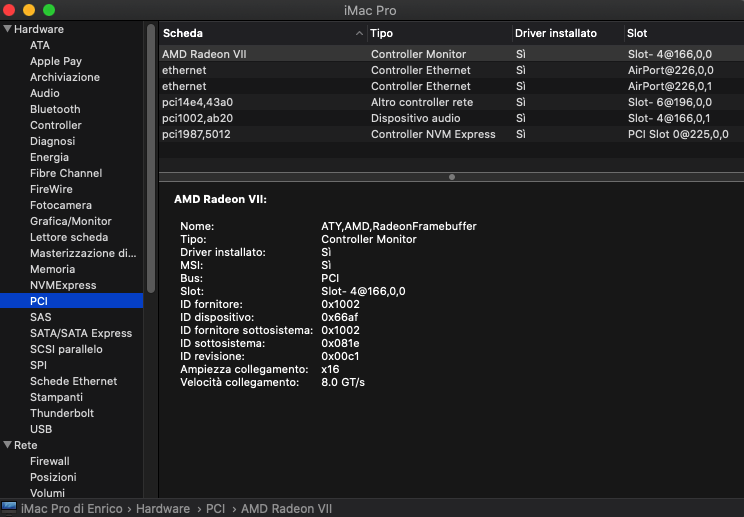Viewport: 744px width, 517px height.
Task: Collapse the Rete section triangle
Action: (x=7, y=445)
